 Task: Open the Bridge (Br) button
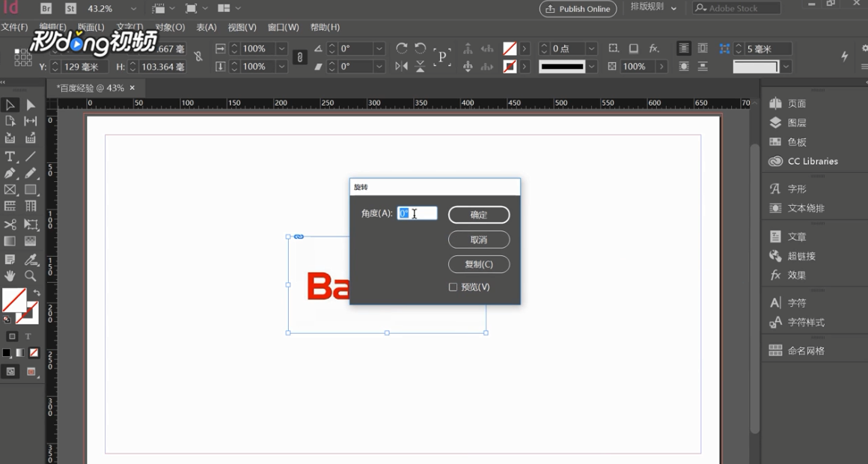pyautogui.click(x=46, y=8)
